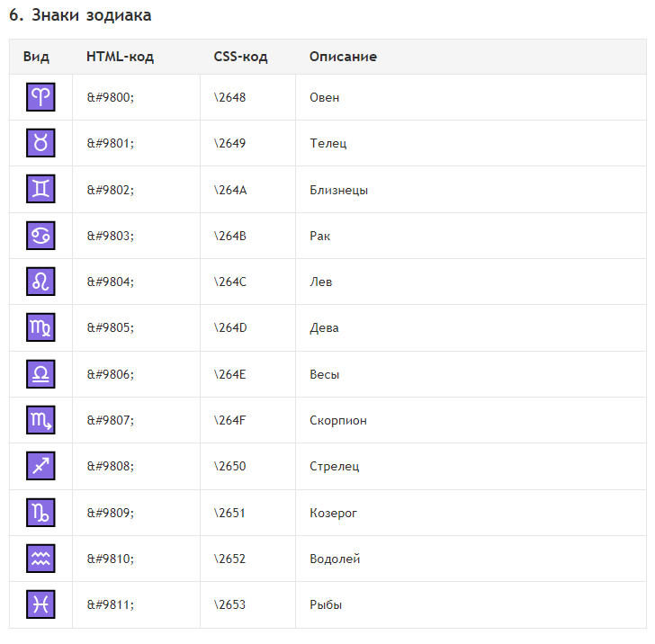The image size is (655, 644).
Task: Click the Aries zodiac symbol icon
Action: (40, 97)
